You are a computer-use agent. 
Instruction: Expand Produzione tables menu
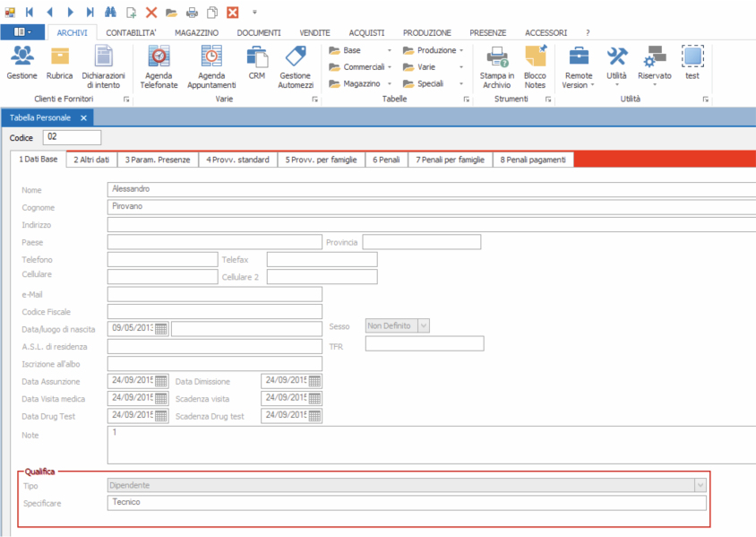434,50
